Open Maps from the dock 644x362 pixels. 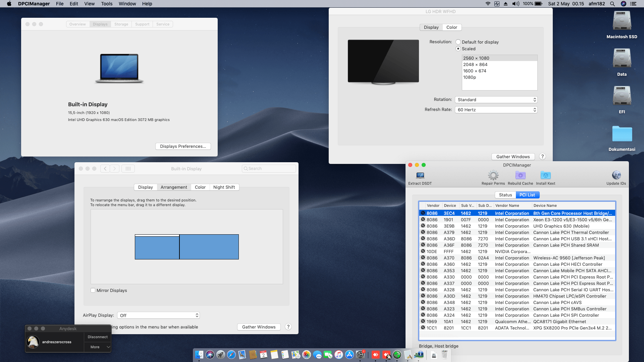[x=296, y=355]
